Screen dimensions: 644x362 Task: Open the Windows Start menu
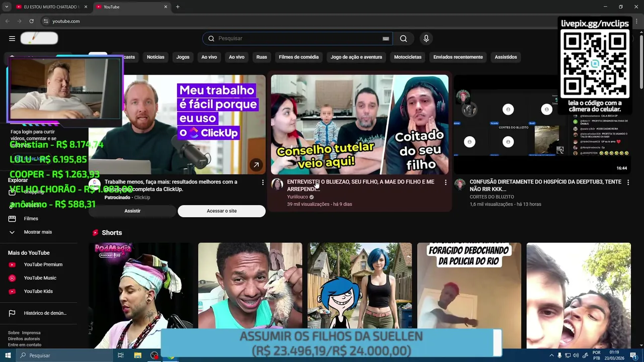coord(8,355)
